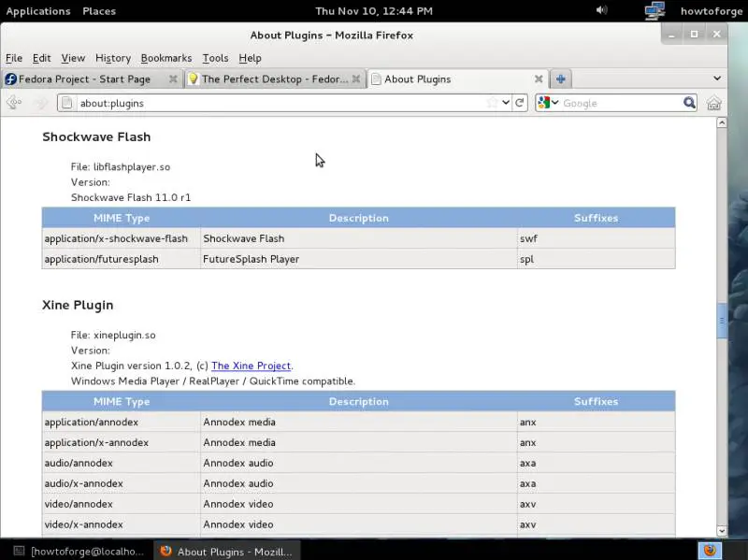
Task: Click application/annodex MIME cell
Action: [x=122, y=423]
